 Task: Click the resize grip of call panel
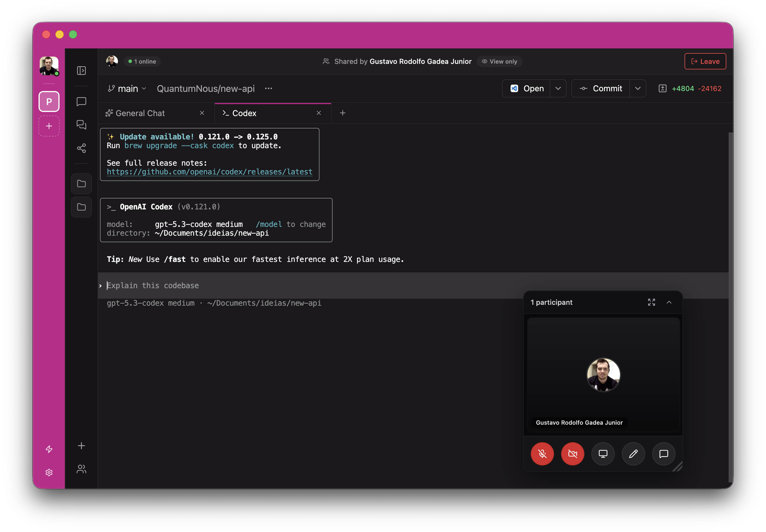tap(678, 466)
